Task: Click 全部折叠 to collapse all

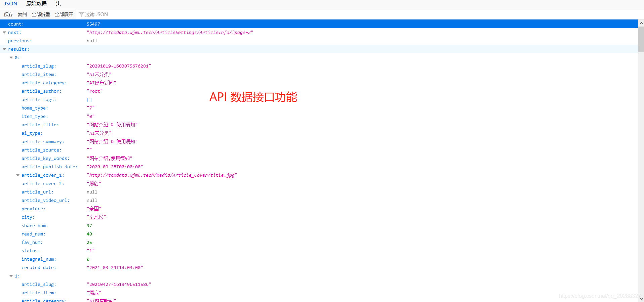Action: [x=41, y=14]
